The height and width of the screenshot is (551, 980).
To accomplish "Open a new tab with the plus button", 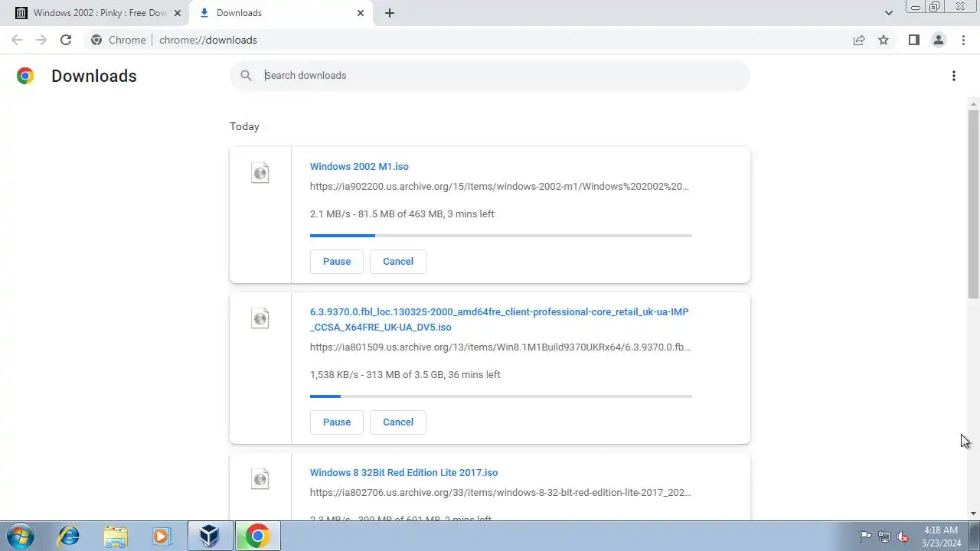I will (390, 13).
